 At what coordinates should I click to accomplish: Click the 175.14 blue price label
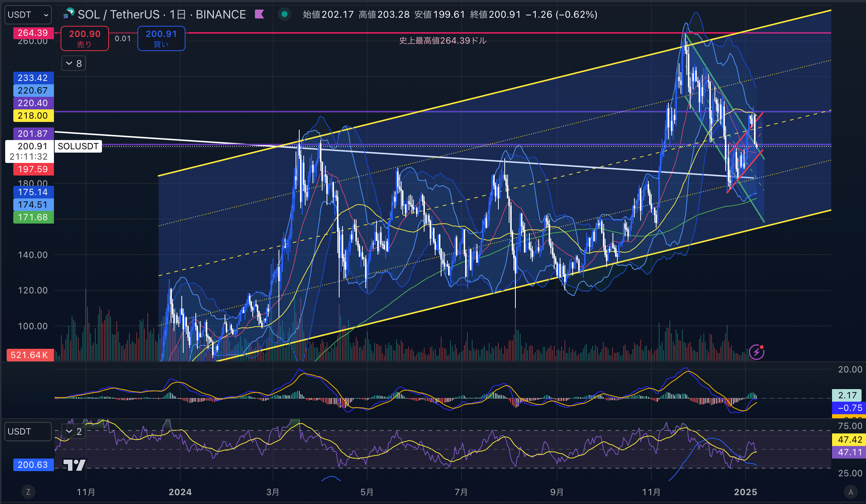(33, 192)
